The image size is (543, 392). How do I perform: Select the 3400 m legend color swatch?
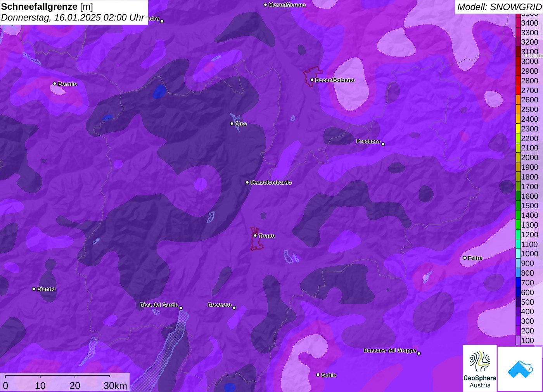[x=518, y=23]
